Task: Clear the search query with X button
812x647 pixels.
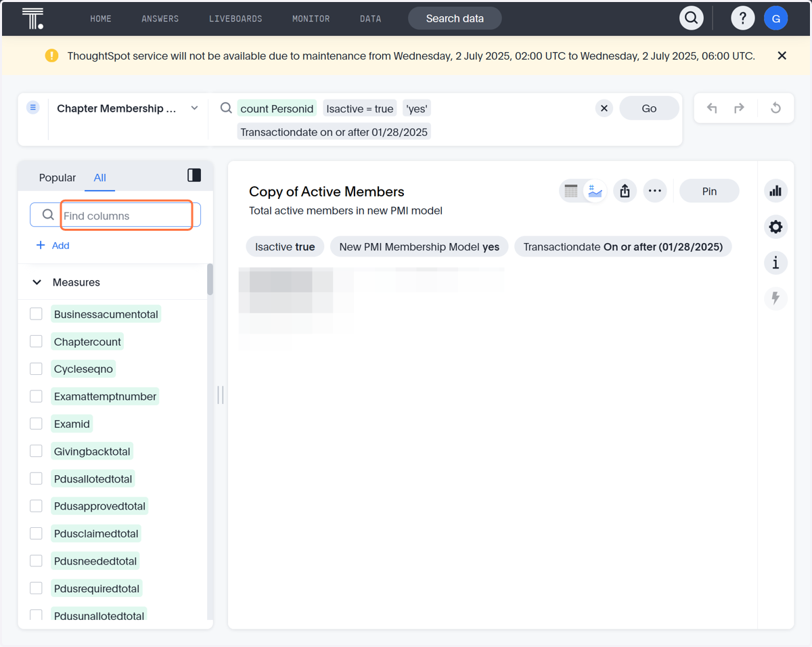Action: 604,108
